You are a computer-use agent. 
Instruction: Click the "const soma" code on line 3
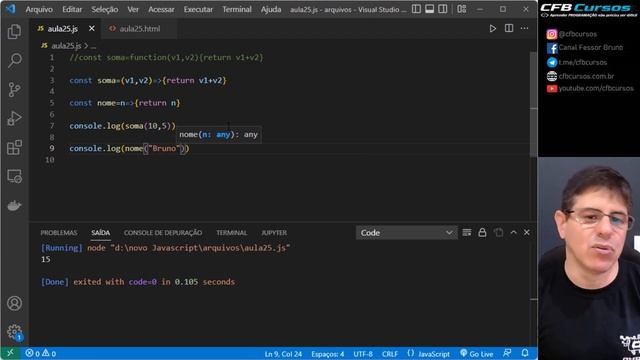[92, 80]
